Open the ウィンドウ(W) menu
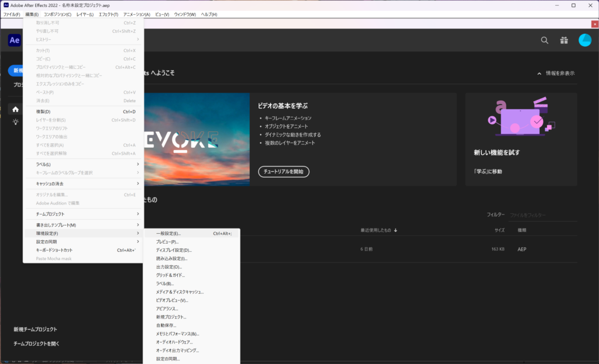Image resolution: width=599 pixels, height=364 pixels. [x=185, y=15]
